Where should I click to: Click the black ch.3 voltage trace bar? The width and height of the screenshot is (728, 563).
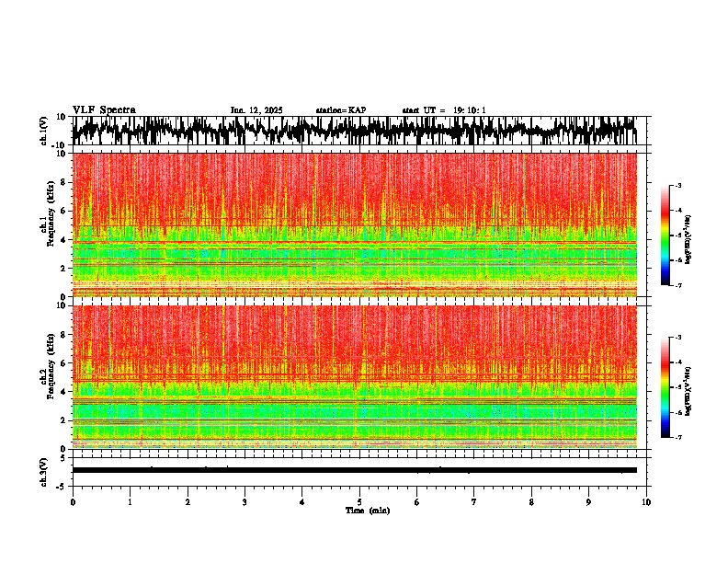coord(354,470)
